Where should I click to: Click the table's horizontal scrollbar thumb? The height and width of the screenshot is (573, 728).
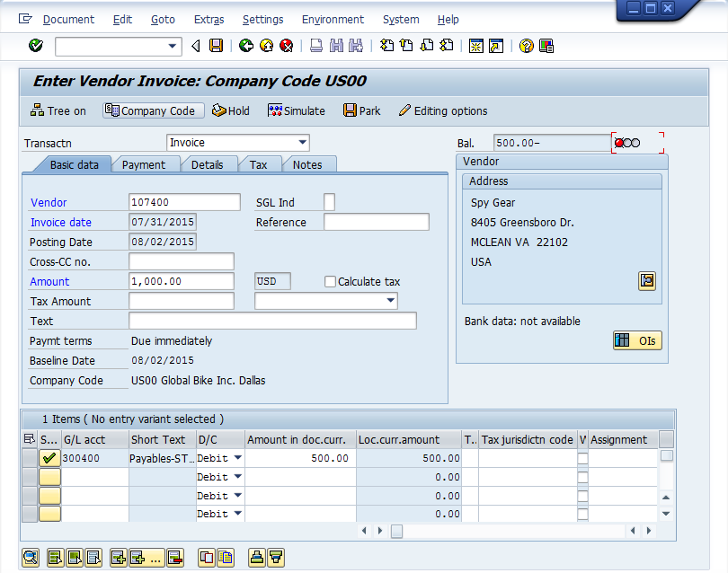click(396, 531)
